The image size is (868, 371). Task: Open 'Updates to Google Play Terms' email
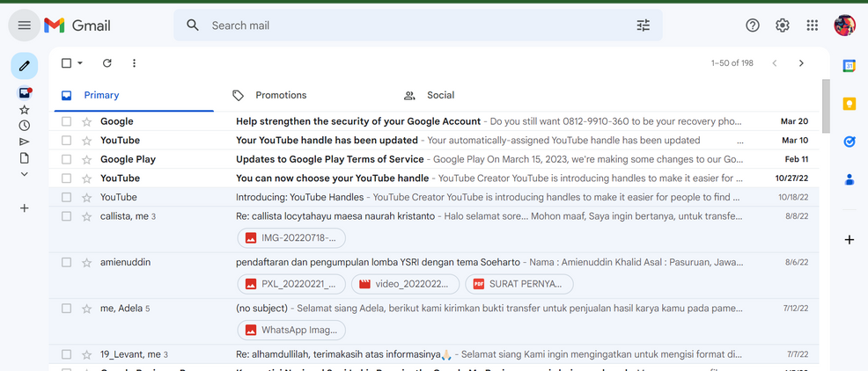tap(434, 159)
